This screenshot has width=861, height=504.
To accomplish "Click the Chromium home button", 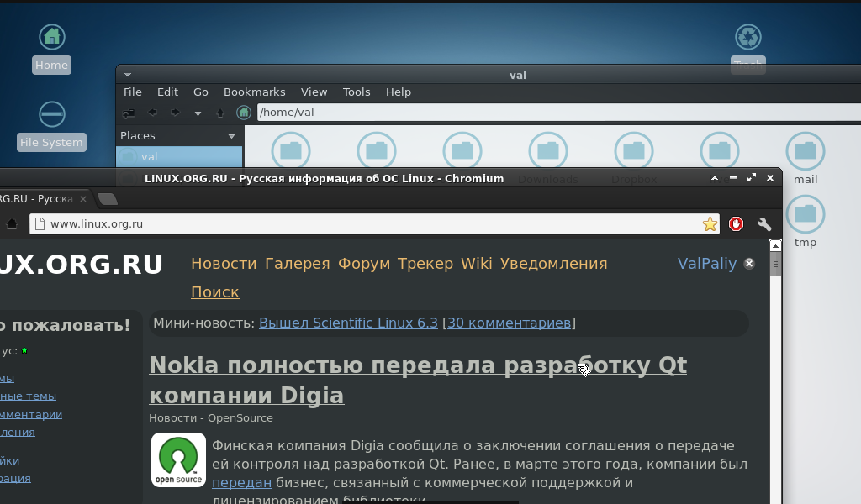I will pyautogui.click(x=12, y=223).
